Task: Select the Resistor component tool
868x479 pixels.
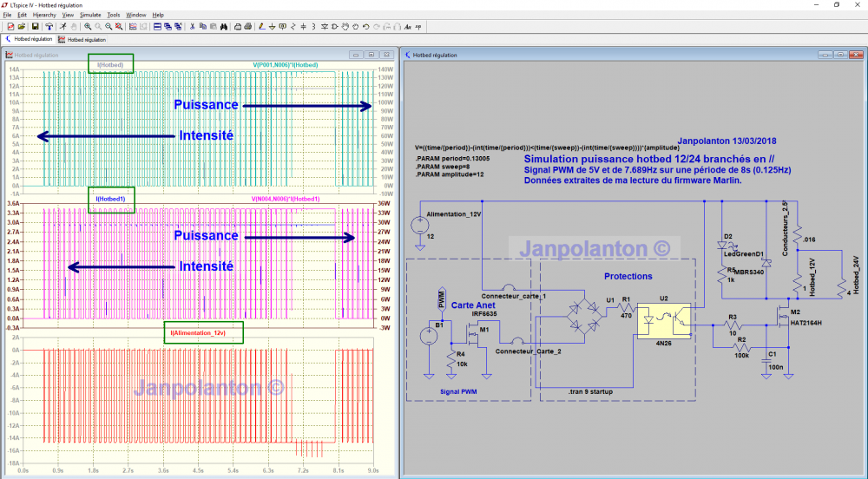Action: click(x=293, y=27)
